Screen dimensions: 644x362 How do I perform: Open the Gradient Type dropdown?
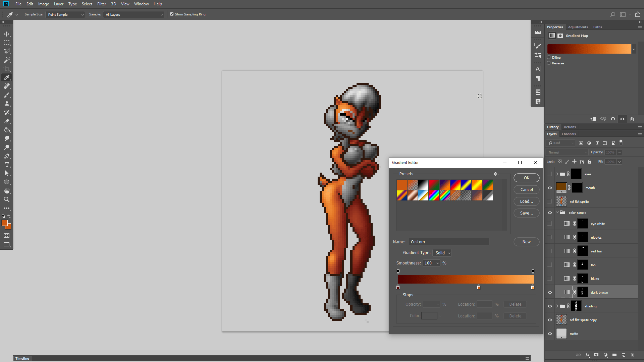coord(442,253)
